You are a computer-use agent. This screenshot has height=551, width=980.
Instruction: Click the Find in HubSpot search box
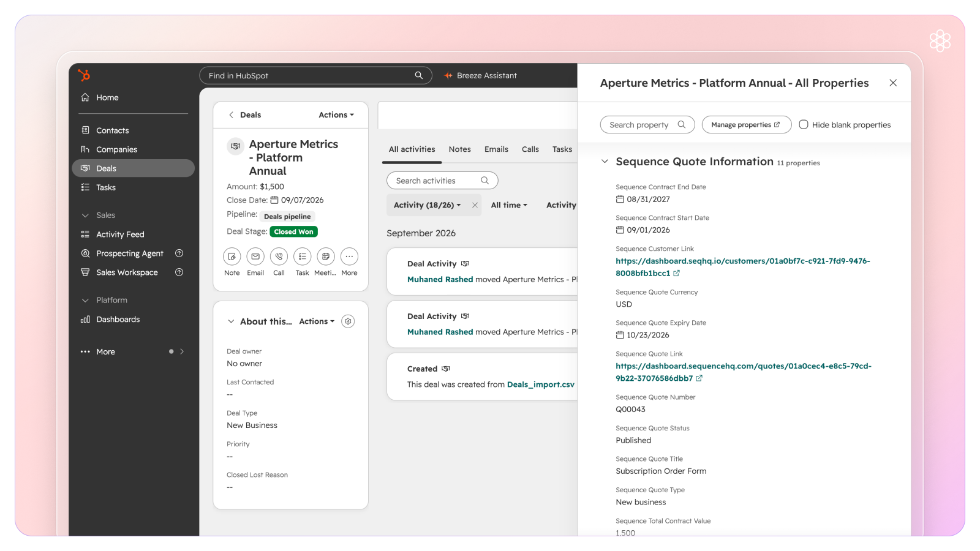pyautogui.click(x=315, y=75)
